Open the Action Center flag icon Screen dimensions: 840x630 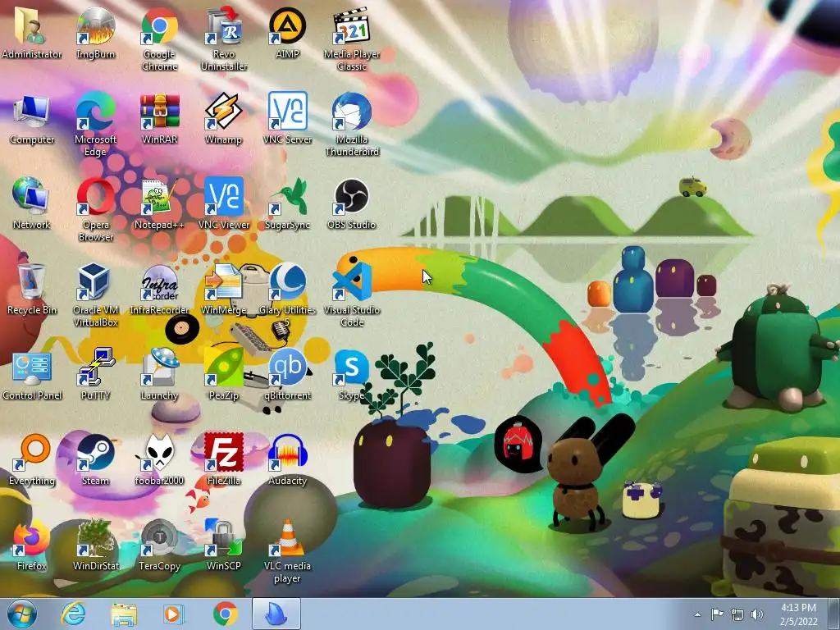717,614
